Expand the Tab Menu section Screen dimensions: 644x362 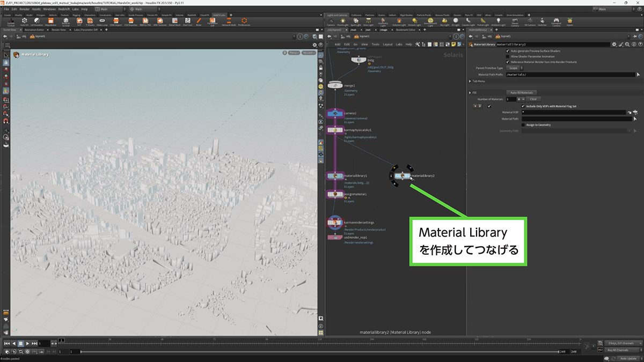470,81
